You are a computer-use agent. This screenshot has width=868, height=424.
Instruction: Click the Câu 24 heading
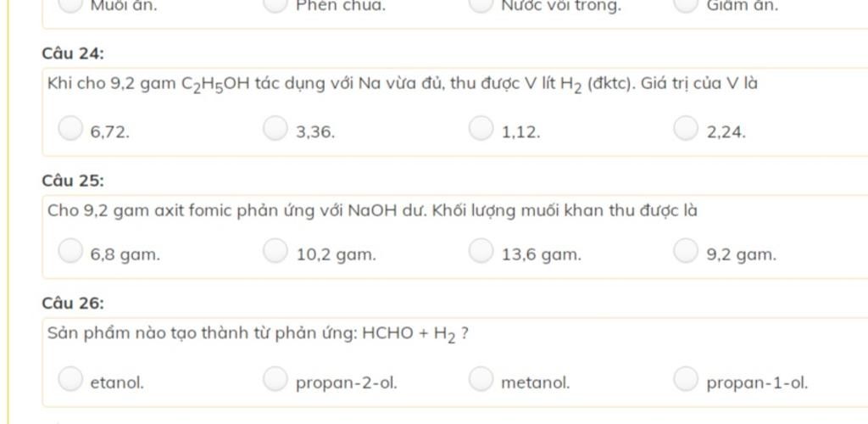pos(73,53)
